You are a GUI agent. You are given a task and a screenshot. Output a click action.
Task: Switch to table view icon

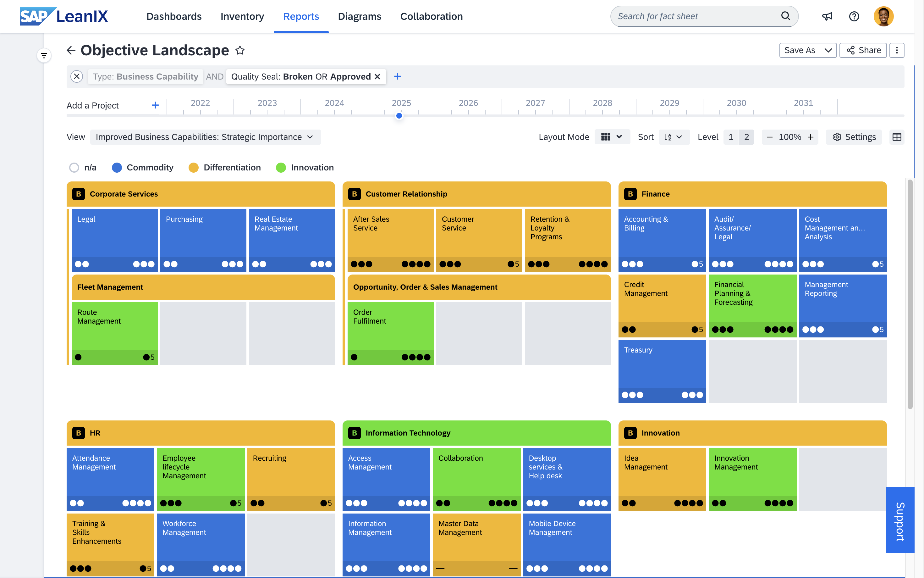pyautogui.click(x=896, y=137)
